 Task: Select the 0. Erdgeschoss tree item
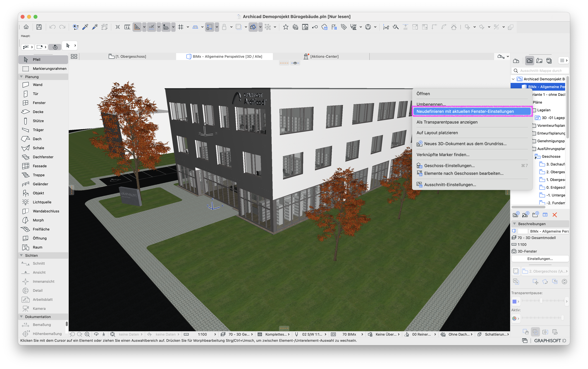click(x=552, y=187)
